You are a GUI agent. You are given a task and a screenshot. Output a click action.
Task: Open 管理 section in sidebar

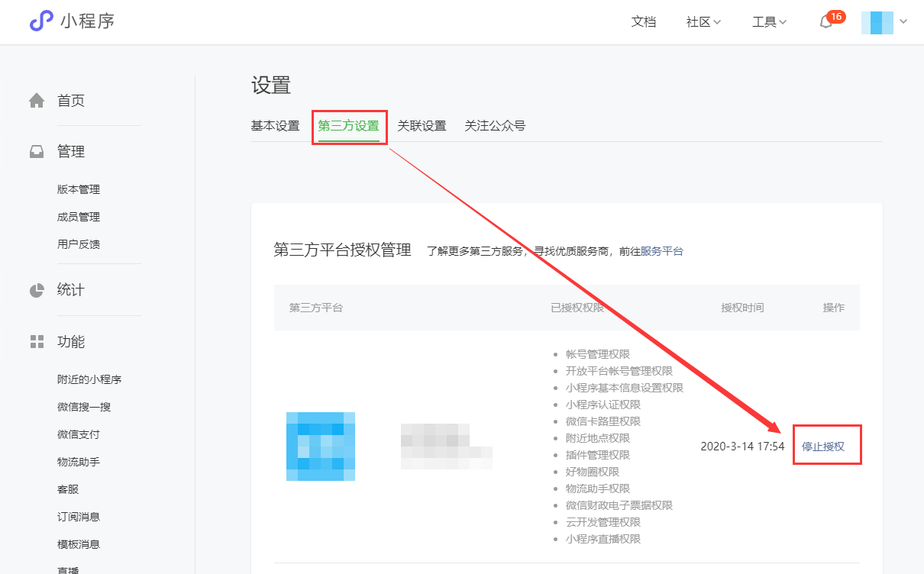coord(71,152)
